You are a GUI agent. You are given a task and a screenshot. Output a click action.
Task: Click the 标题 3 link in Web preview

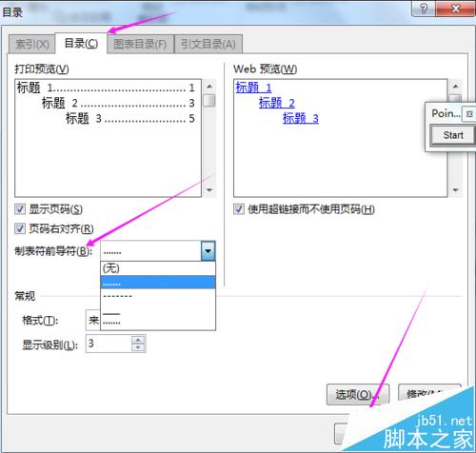[x=301, y=118]
